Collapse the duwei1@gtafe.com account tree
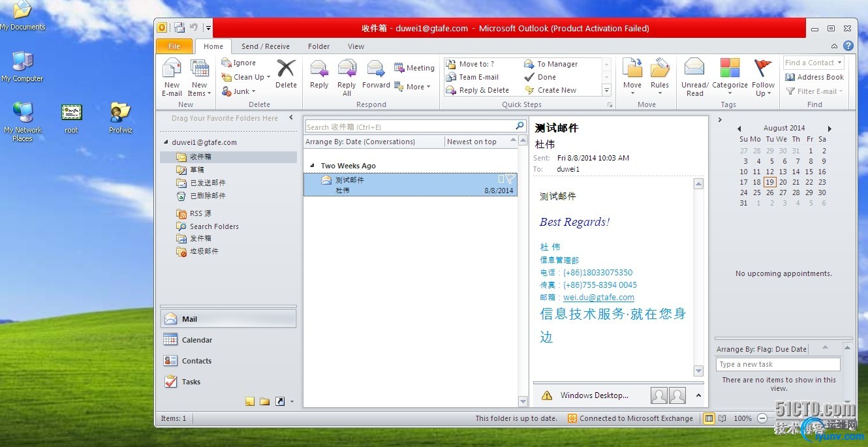 click(165, 142)
